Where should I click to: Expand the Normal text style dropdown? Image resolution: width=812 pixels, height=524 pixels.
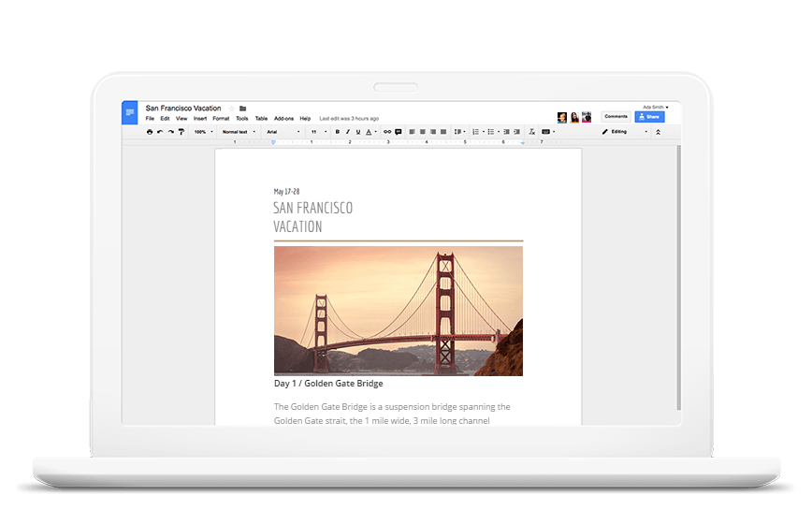[x=238, y=132]
